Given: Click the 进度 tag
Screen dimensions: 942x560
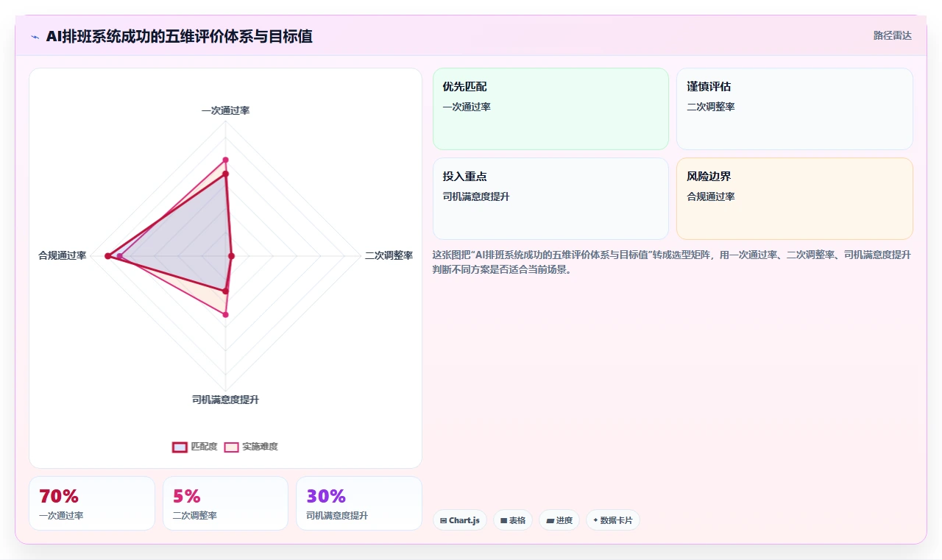Looking at the screenshot, I should [559, 520].
